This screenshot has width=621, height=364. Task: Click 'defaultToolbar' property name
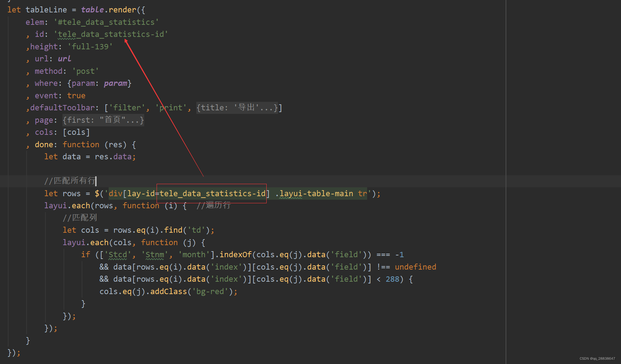pyautogui.click(x=62, y=108)
